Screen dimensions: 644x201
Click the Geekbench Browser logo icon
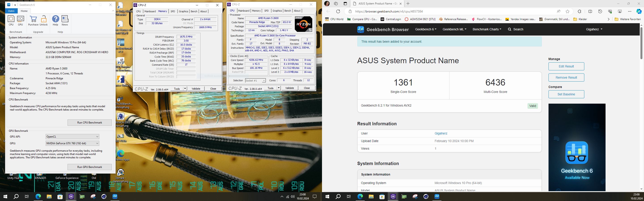click(x=360, y=29)
